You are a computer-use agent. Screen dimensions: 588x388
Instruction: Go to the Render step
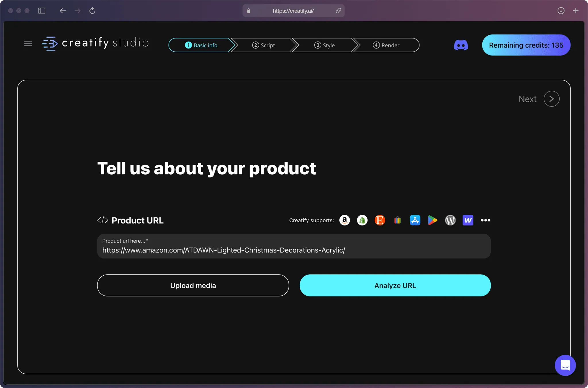(x=386, y=45)
